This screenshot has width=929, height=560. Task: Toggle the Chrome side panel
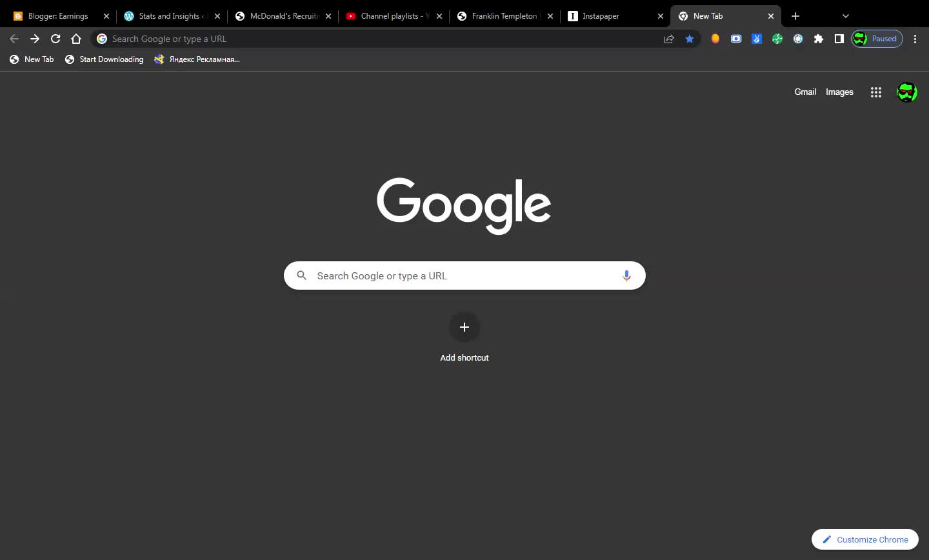pos(839,39)
